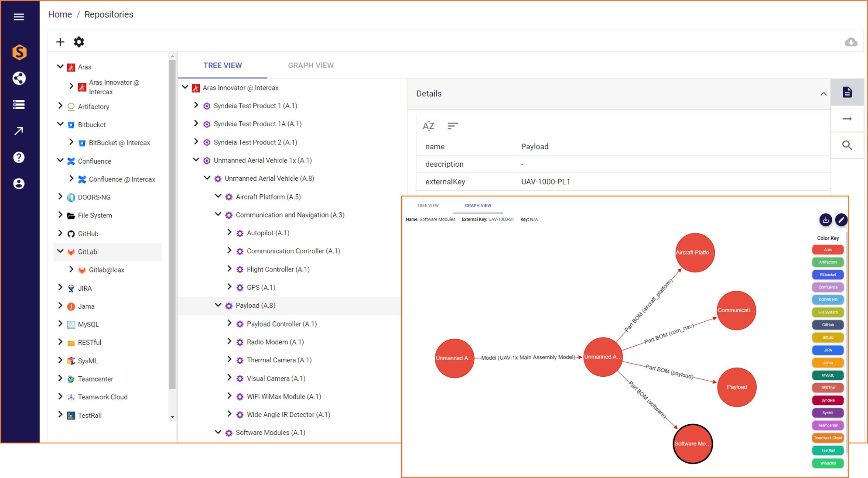Screen dimensions: 868x478
Task: Expand Syndeia Test Product 1 (A.1)
Action: click(196, 105)
